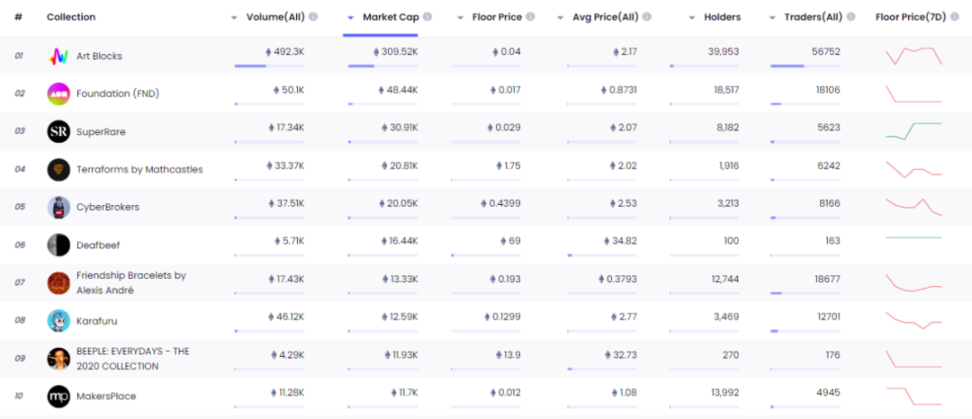This screenshot has width=972, height=419.
Task: View Karafuru 7D floor price chart
Action: [x=914, y=320]
